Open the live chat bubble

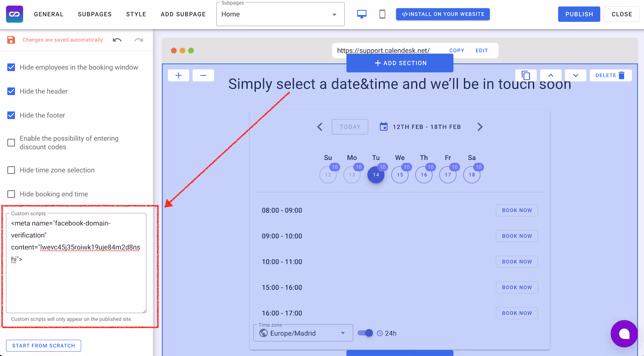tap(624, 334)
